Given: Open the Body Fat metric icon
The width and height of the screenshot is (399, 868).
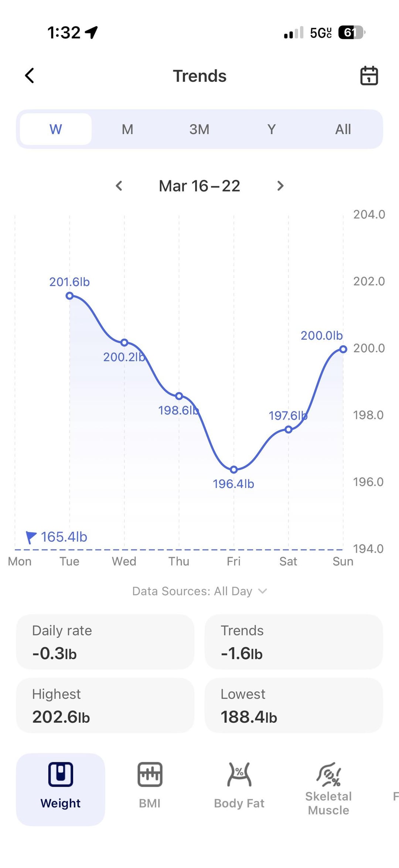Looking at the screenshot, I should pos(239,774).
